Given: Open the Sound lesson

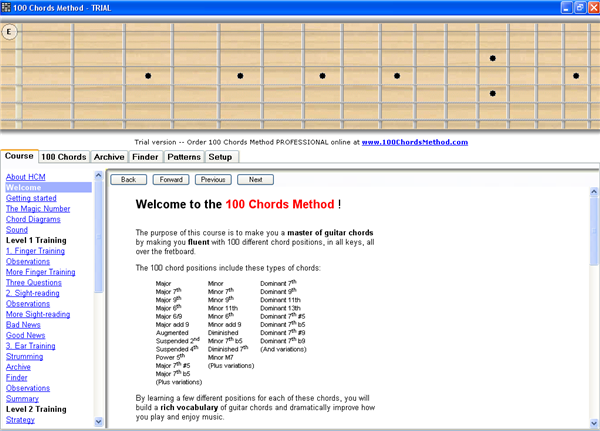Looking at the screenshot, I should 17,230.
